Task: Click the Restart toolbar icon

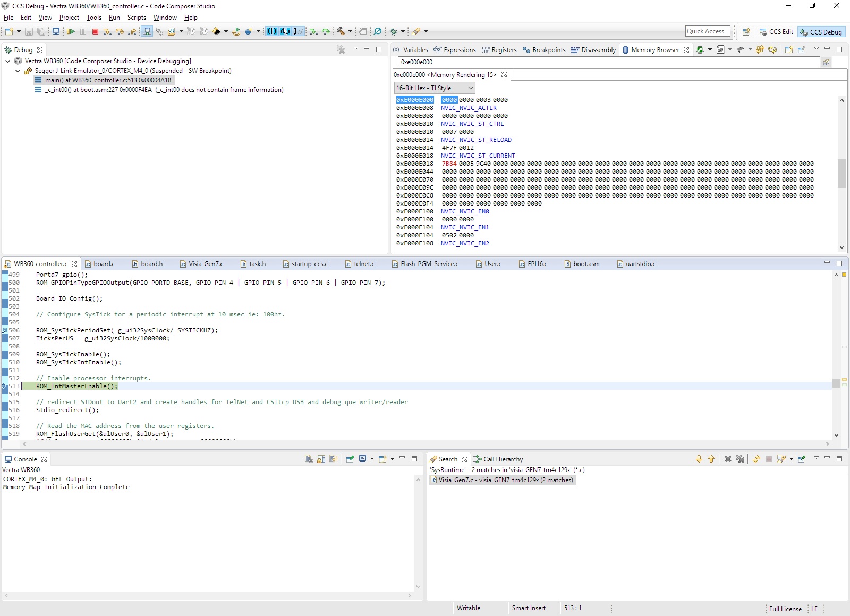Action: tap(236, 32)
